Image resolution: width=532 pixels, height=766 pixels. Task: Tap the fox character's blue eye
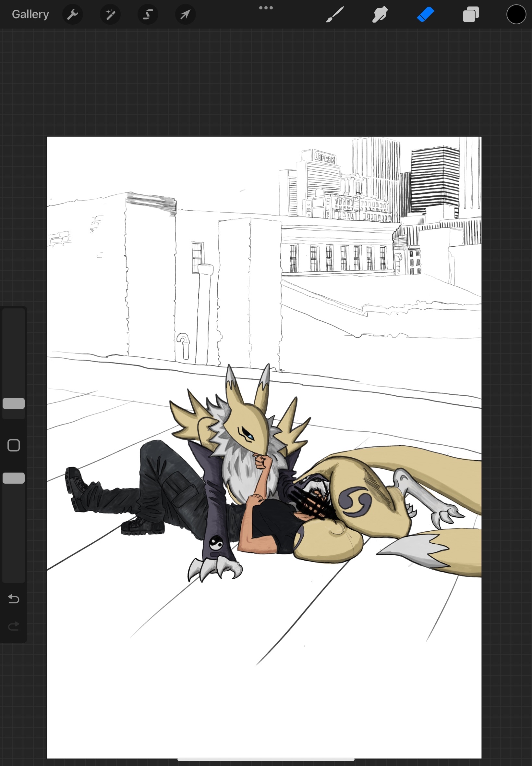250,436
